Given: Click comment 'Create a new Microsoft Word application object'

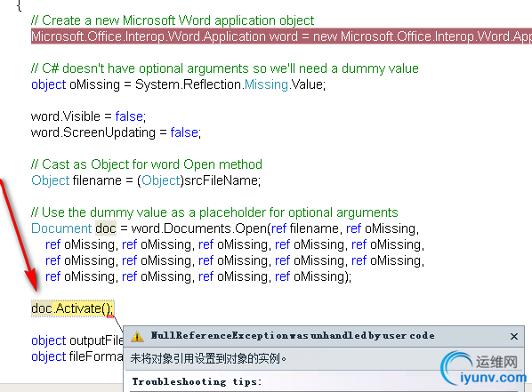Looking at the screenshot, I should (173, 20).
